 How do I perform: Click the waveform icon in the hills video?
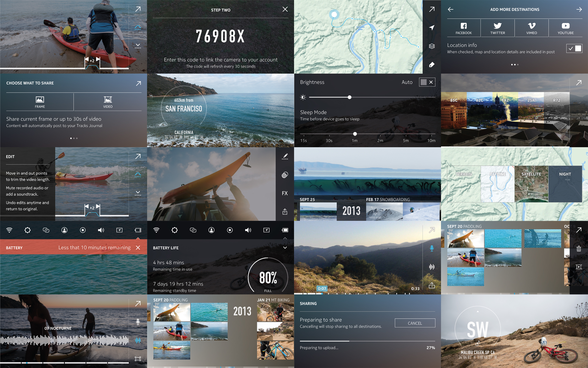point(432,267)
